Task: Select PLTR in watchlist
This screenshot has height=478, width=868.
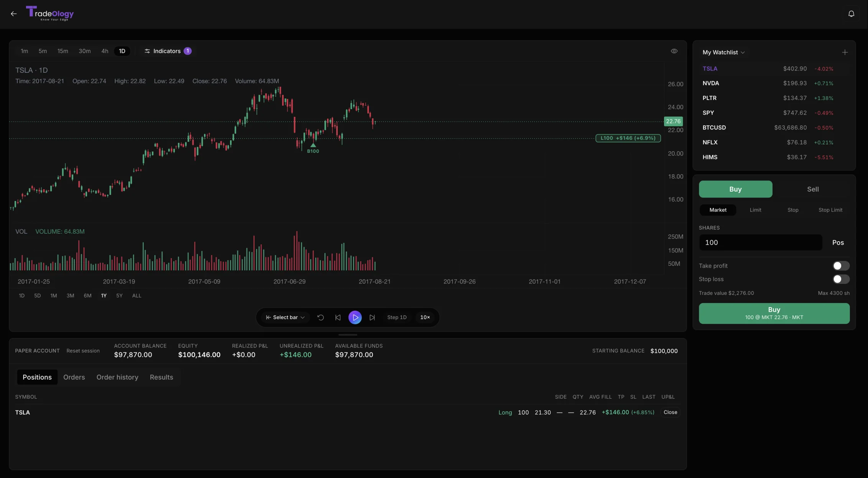Action: (774, 98)
